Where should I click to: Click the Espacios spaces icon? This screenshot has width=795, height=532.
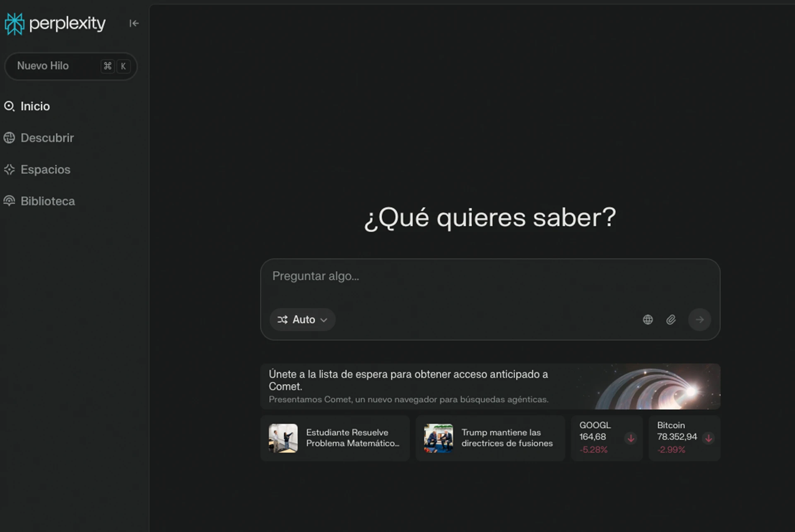coord(10,169)
